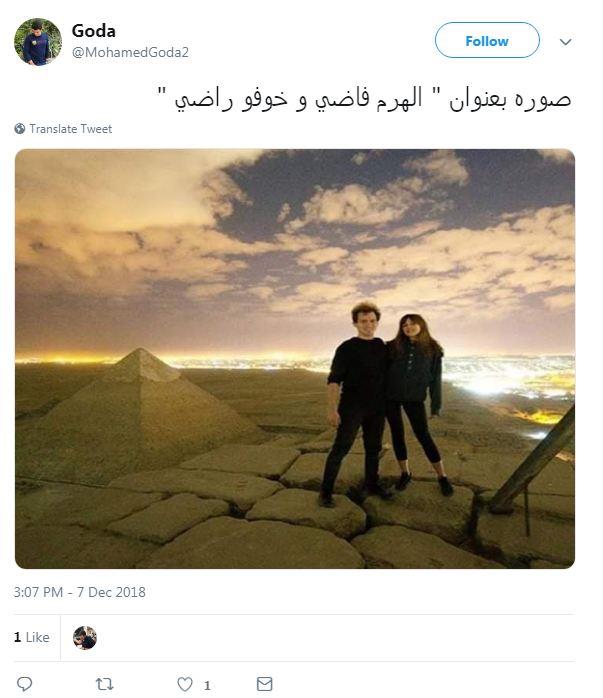Click the globe icon beside Translate Tweet
This screenshot has width=603, height=698.
tap(20, 129)
